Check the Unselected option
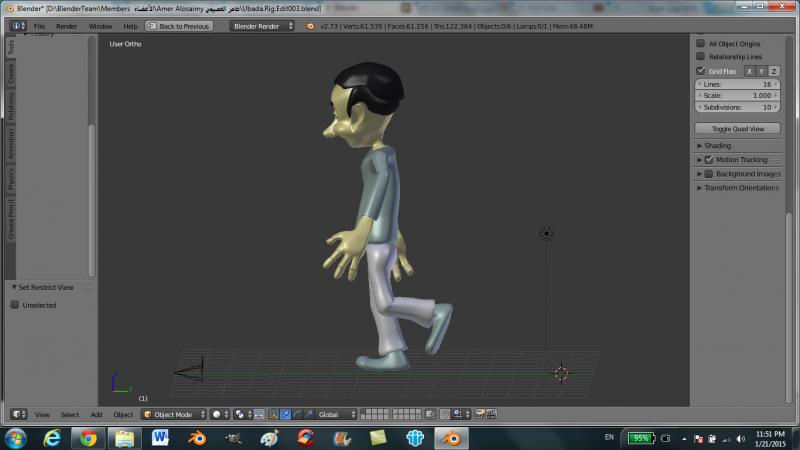The image size is (800, 450). (15, 305)
